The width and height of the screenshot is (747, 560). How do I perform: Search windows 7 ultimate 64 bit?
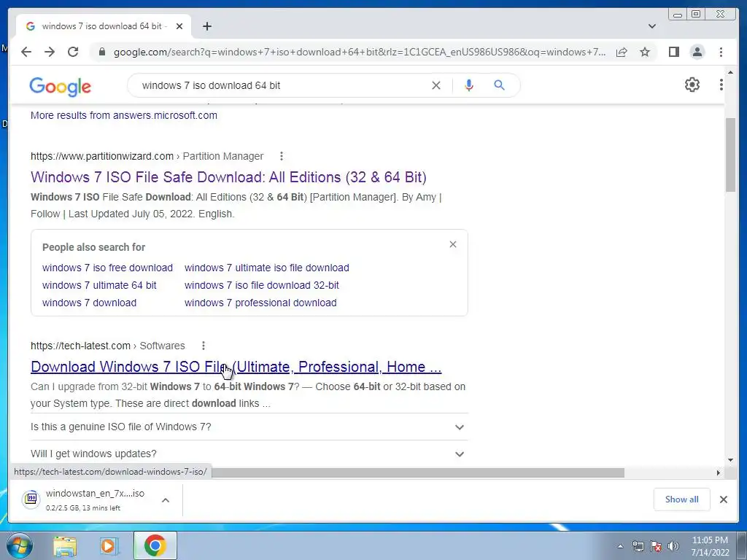tap(99, 285)
